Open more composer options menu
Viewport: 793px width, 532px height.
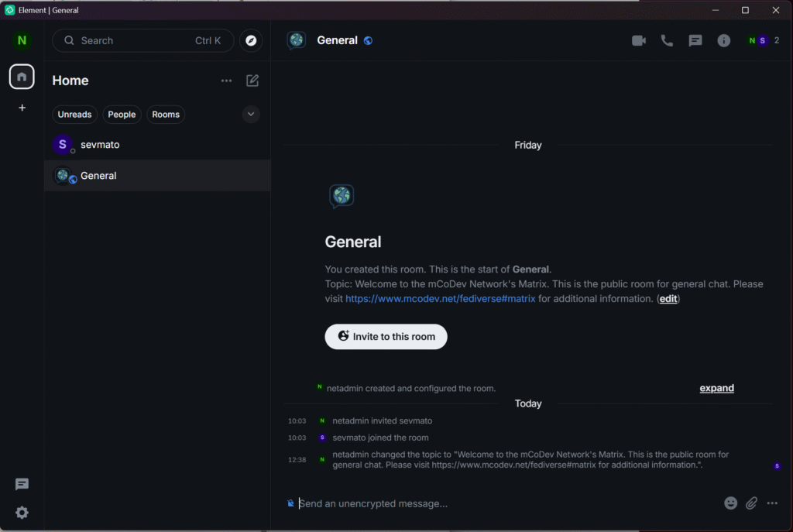[772, 503]
